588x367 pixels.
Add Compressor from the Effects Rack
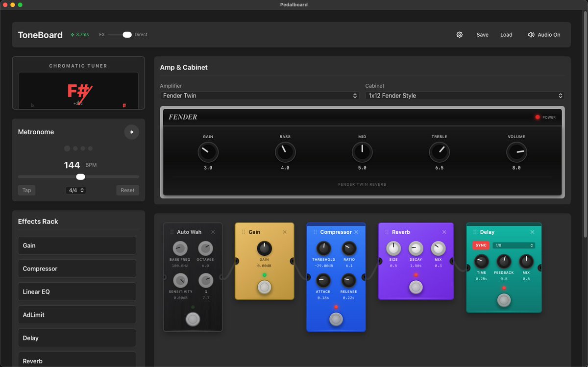[77, 269]
